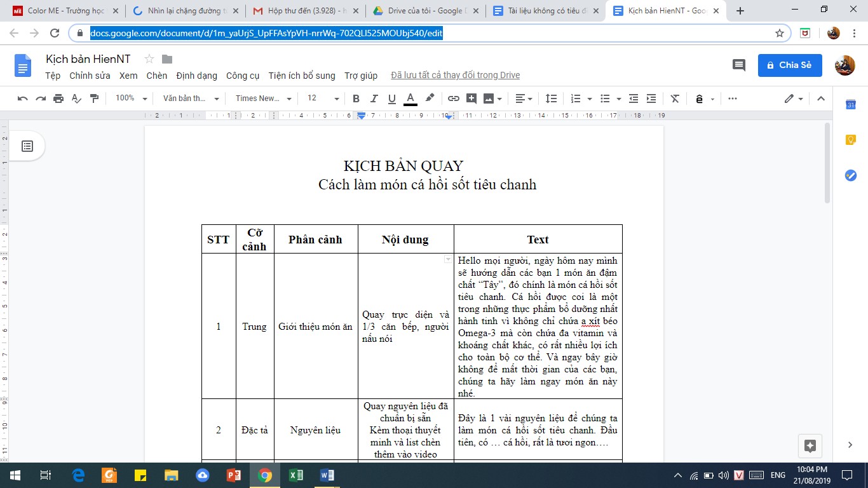Toggle bold formatting
Image resolution: width=868 pixels, height=488 pixels.
(x=356, y=98)
